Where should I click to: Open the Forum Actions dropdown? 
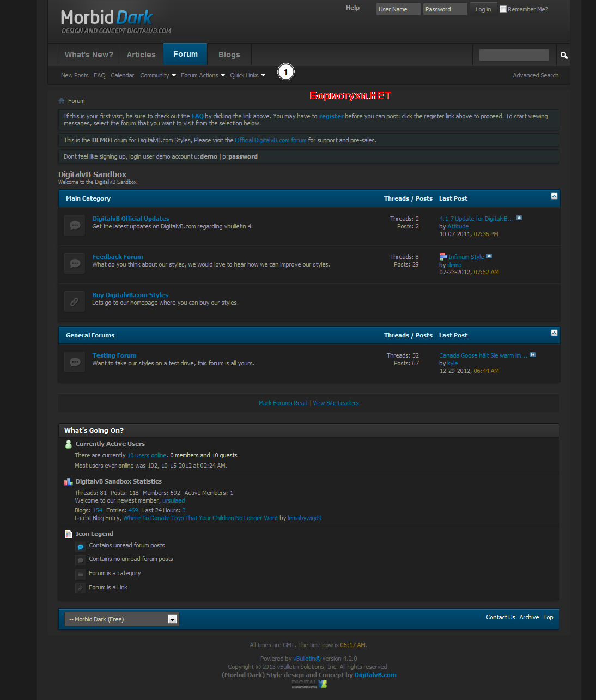pyautogui.click(x=203, y=75)
